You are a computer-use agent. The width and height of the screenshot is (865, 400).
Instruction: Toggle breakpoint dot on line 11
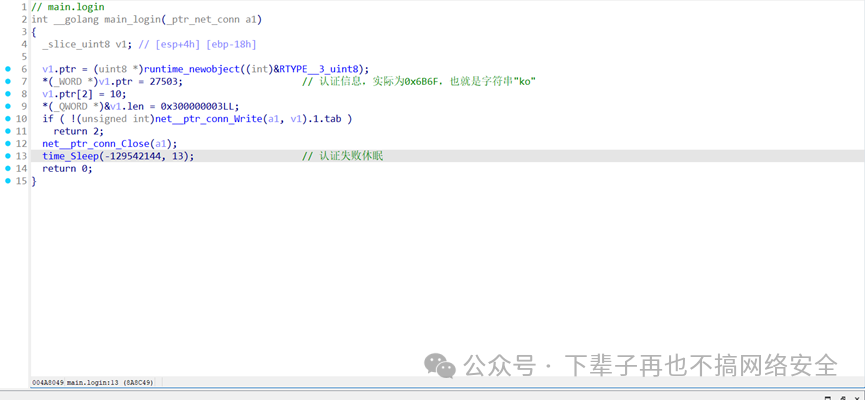[x=8, y=131]
